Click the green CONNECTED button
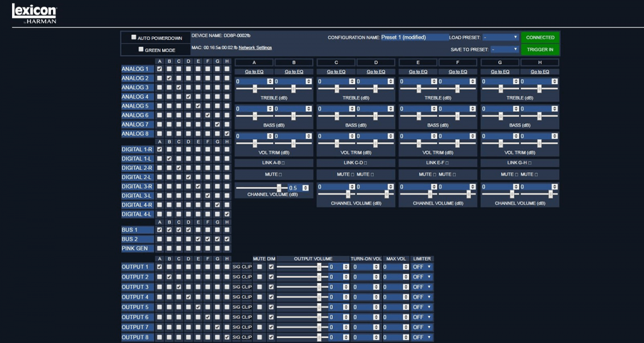644x343 pixels. tap(540, 38)
